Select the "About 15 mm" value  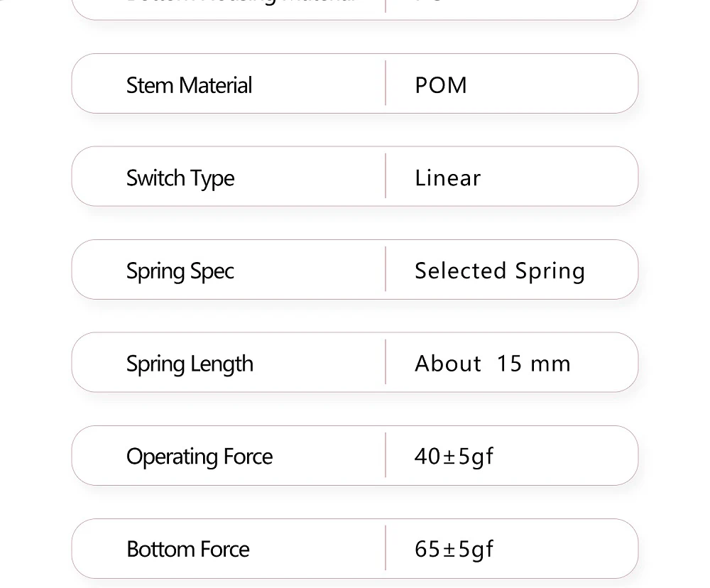(493, 364)
